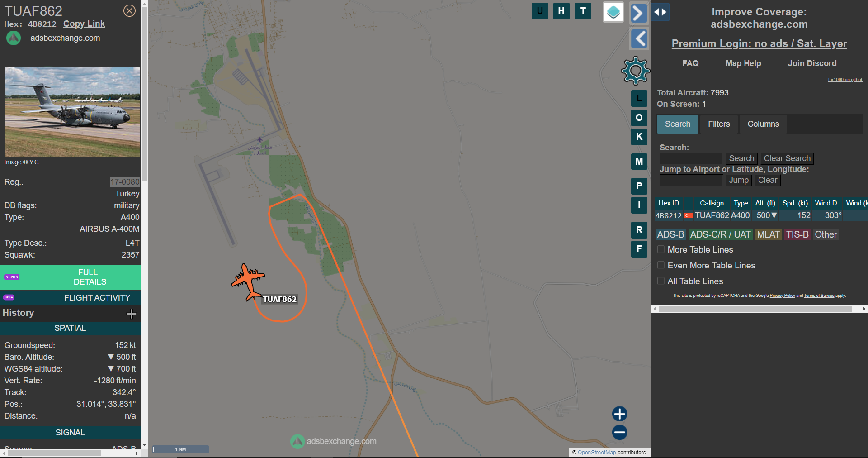
Task: Collapse sidebar with the right arrow button
Action: click(638, 13)
